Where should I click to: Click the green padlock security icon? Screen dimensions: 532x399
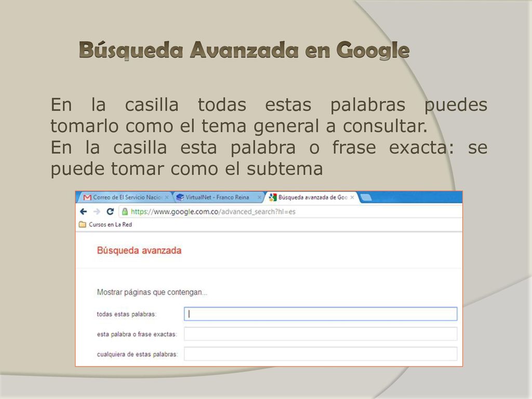pyautogui.click(x=125, y=212)
